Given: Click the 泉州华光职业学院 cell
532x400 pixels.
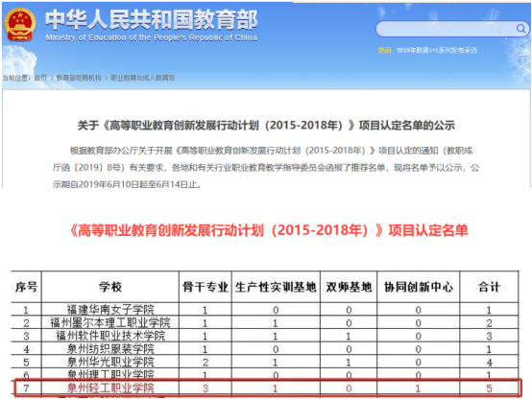Looking at the screenshot, I should [110, 362].
